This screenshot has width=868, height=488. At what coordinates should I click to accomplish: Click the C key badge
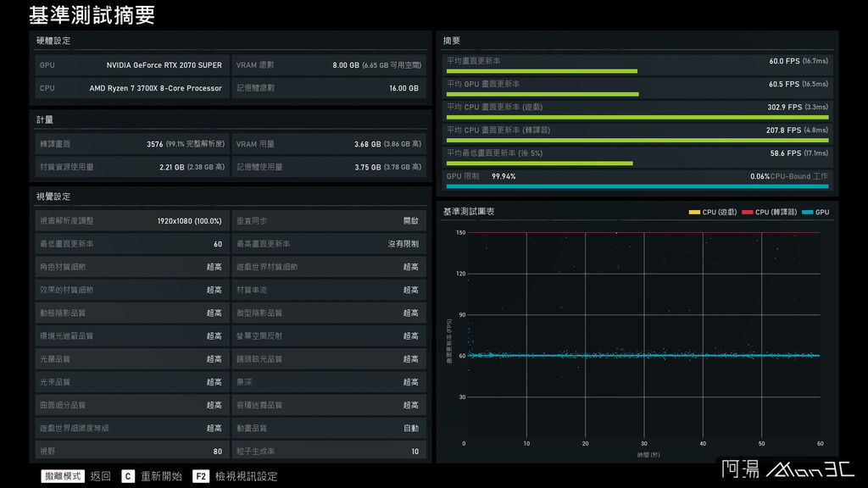point(128,476)
